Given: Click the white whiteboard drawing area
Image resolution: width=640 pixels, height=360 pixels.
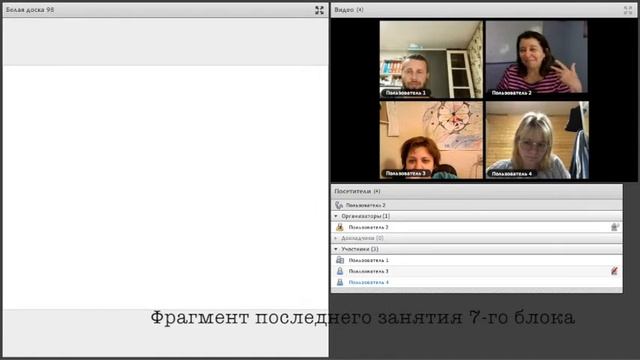Looking at the screenshot, I should (165, 187).
